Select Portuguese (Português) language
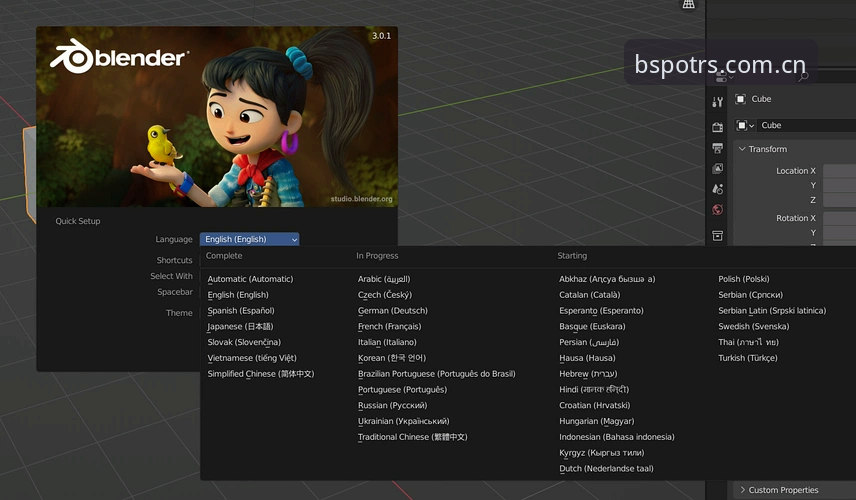Viewport: 856px width, 500px height. tap(402, 390)
